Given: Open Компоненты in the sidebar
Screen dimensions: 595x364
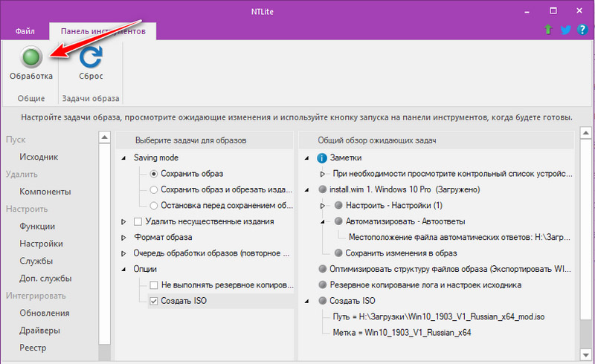Looking at the screenshot, I should (45, 192).
